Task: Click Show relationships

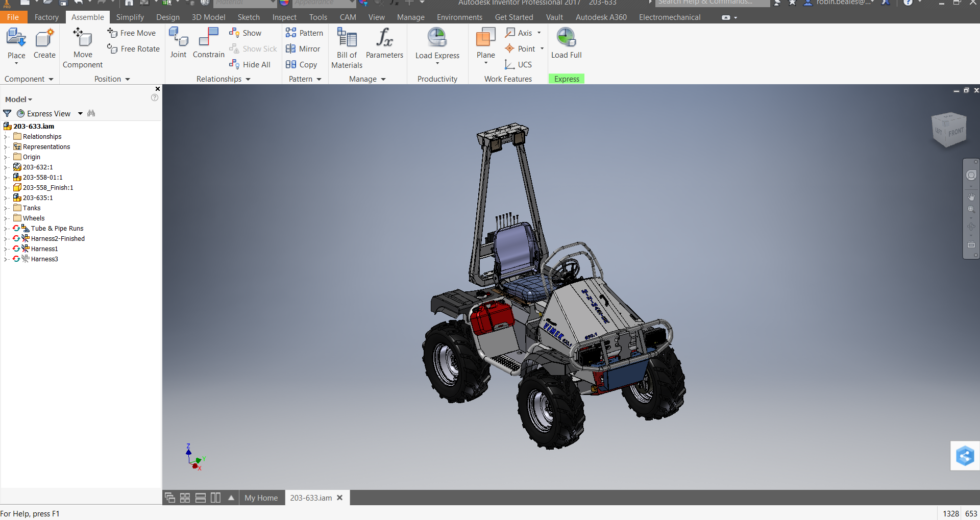Action: click(246, 33)
